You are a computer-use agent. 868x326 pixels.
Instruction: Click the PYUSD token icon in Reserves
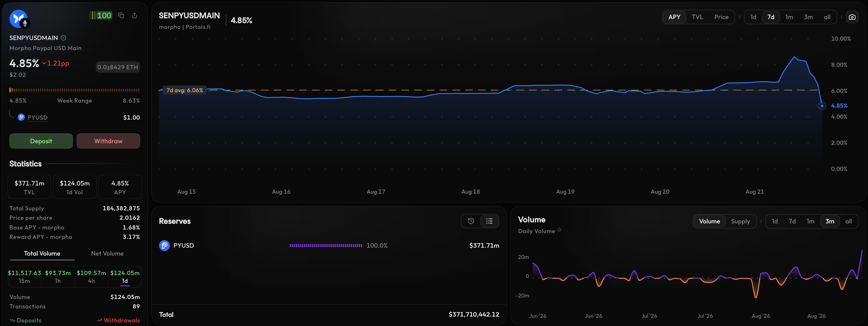tap(164, 245)
